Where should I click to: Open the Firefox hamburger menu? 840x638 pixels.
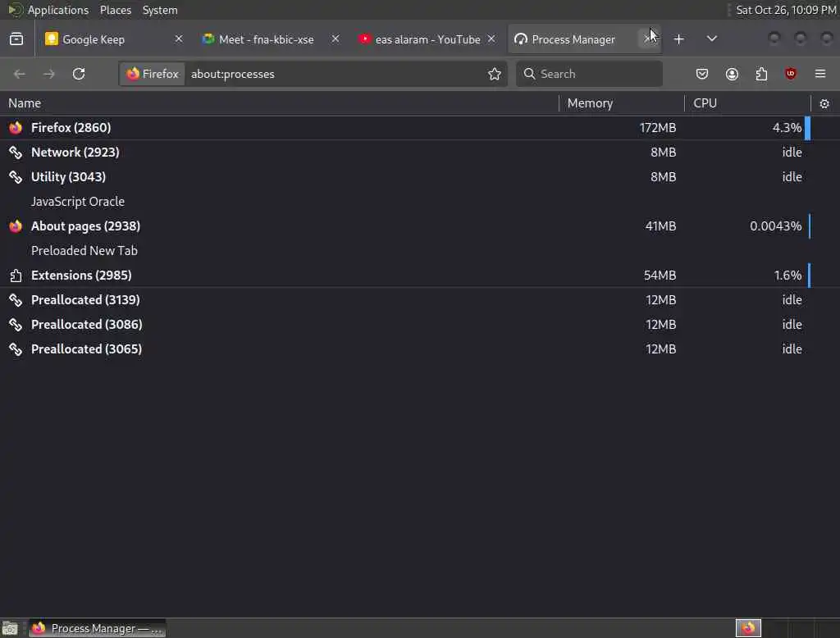[x=820, y=74]
